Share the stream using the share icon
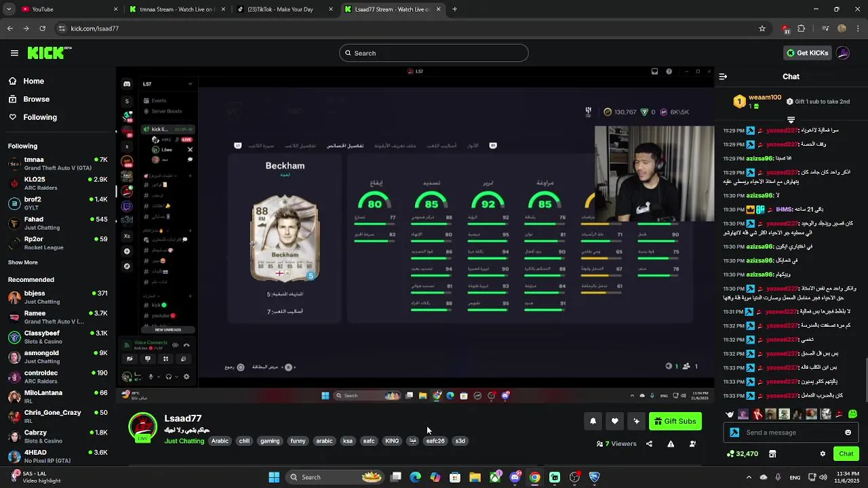Viewport: 868px width, 488px height. click(x=649, y=444)
